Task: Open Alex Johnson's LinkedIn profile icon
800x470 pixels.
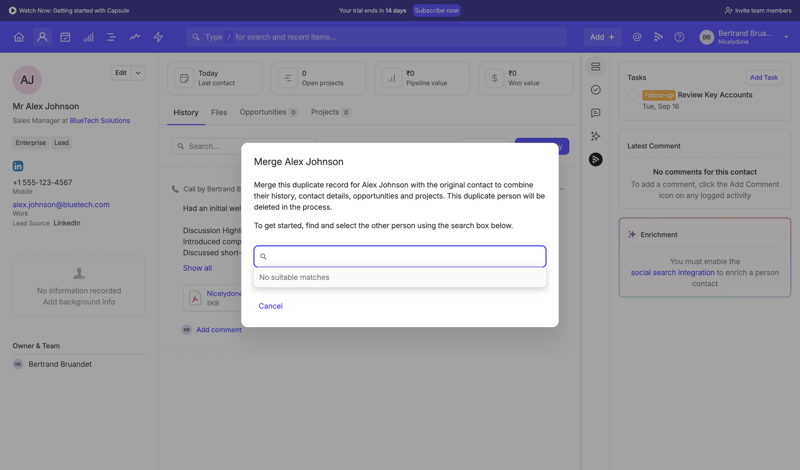Action: (18, 166)
